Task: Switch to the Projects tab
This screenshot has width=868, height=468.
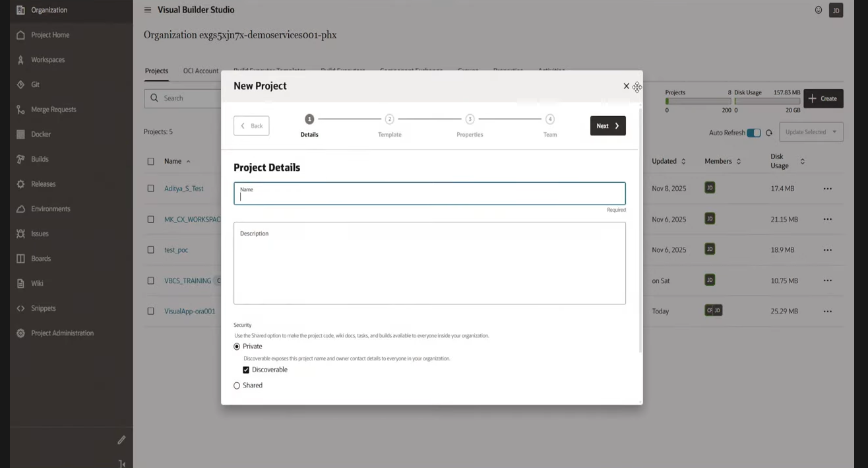Action: point(156,71)
